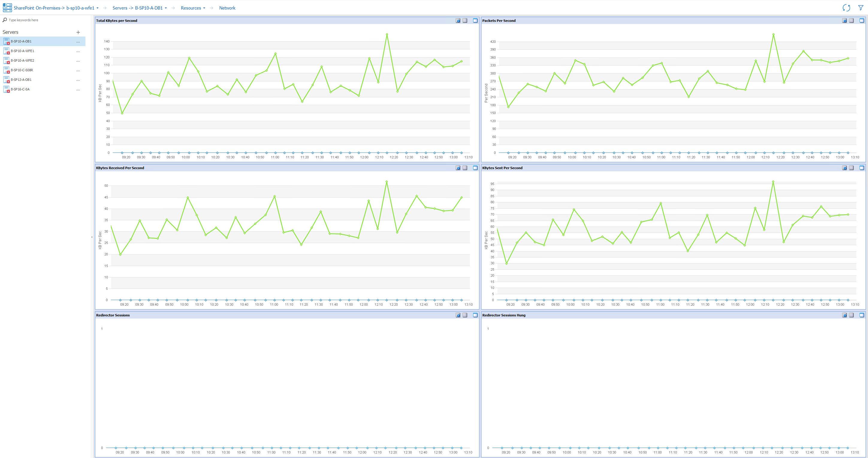Select server B-SP10-A-WFE2 in the list
The image size is (868, 458).
[x=22, y=60]
